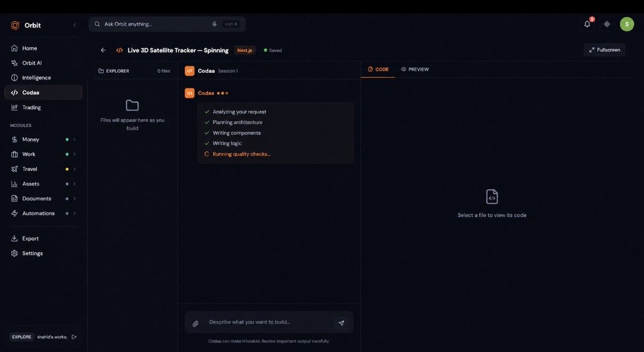Expand the Money module chevron
This screenshot has height=352, width=644.
point(74,140)
